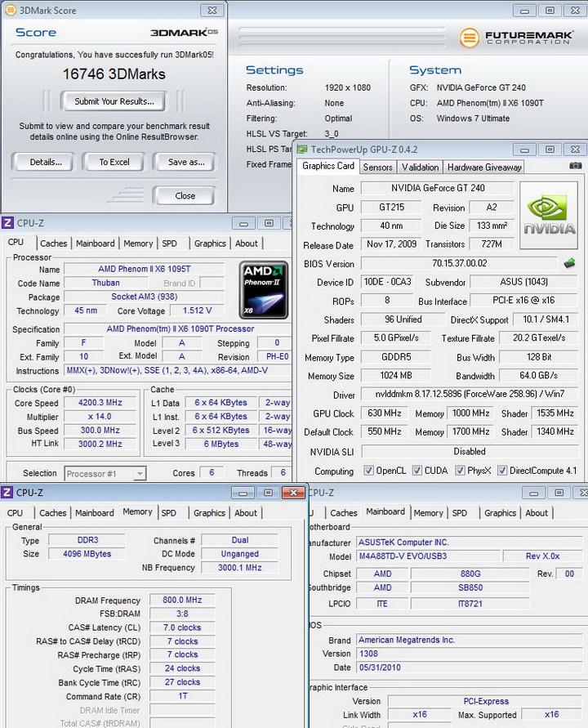The width and height of the screenshot is (588, 728).
Task: Switch to Sensors tab in GPU-Z
Action: point(378,167)
